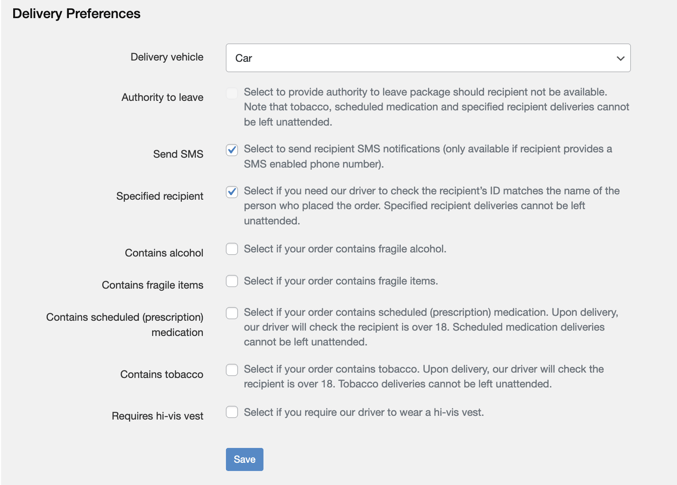677x485 pixels.
Task: Click the Authority to leave label
Action: [162, 97]
